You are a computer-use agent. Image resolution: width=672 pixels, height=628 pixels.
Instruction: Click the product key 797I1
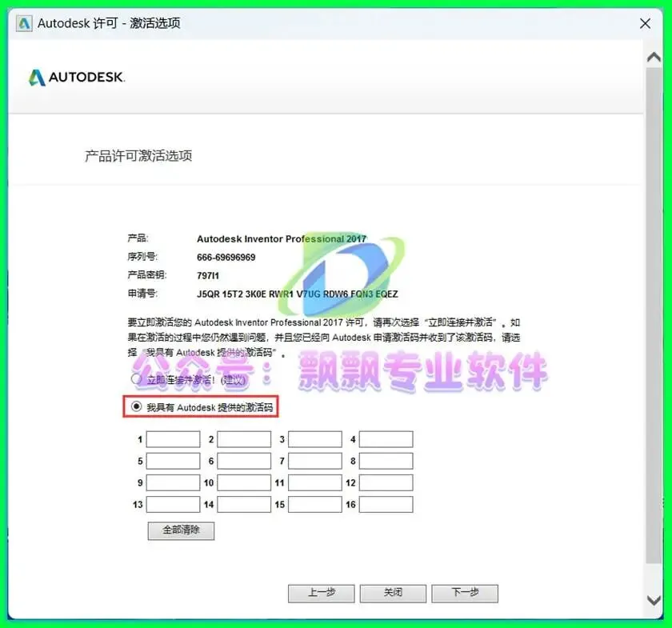click(208, 276)
